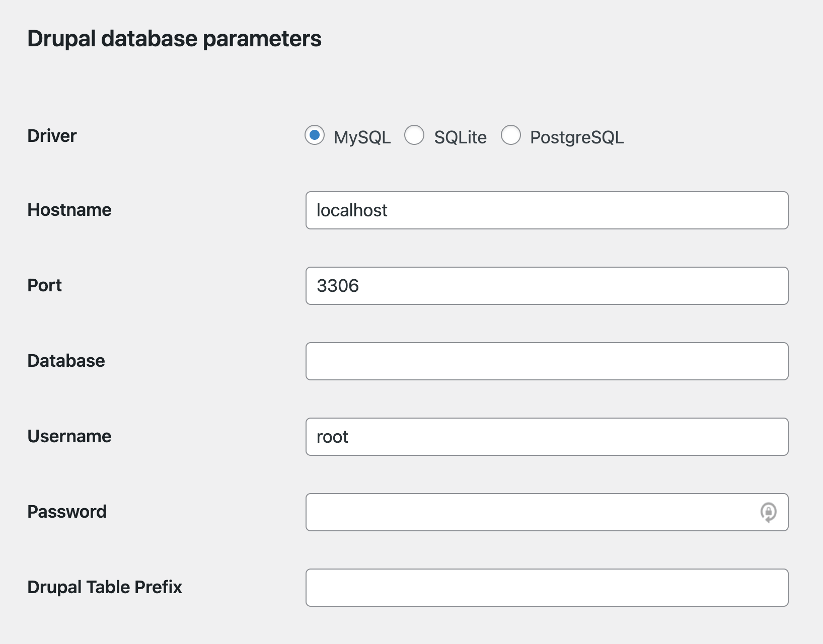This screenshot has height=644, width=823.
Task: Click the 'SQLite' label text
Action: pos(460,137)
